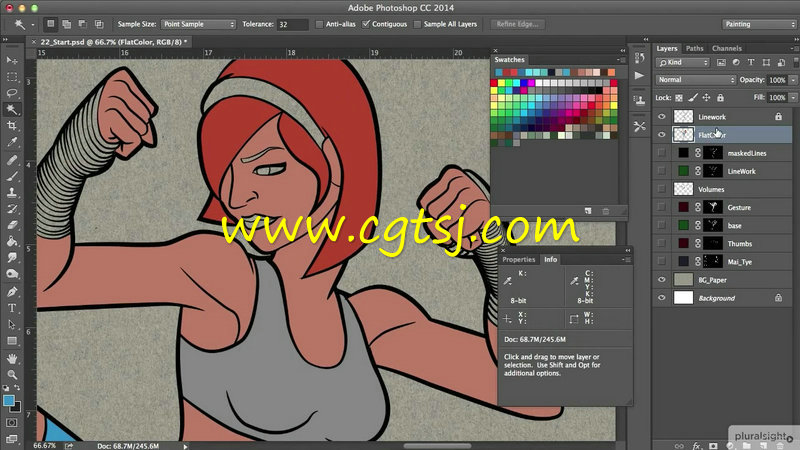Viewport: 800px width, 450px height.
Task: Click Lock all padlock icon
Action: pyautogui.click(x=720, y=97)
